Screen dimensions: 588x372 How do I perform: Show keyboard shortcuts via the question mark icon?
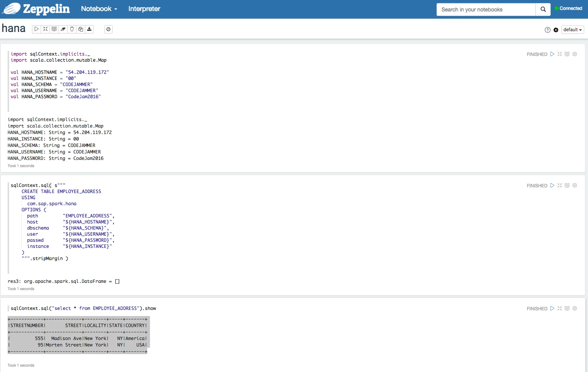[x=548, y=30]
